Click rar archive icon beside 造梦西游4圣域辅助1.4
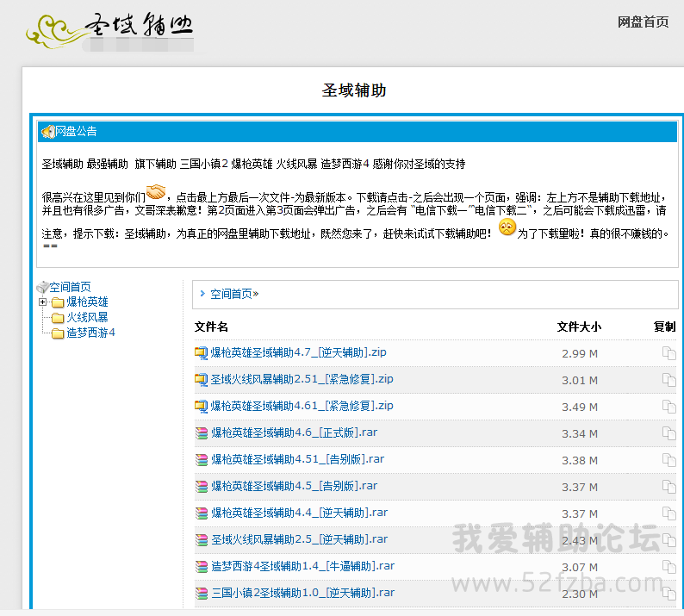 201,567
